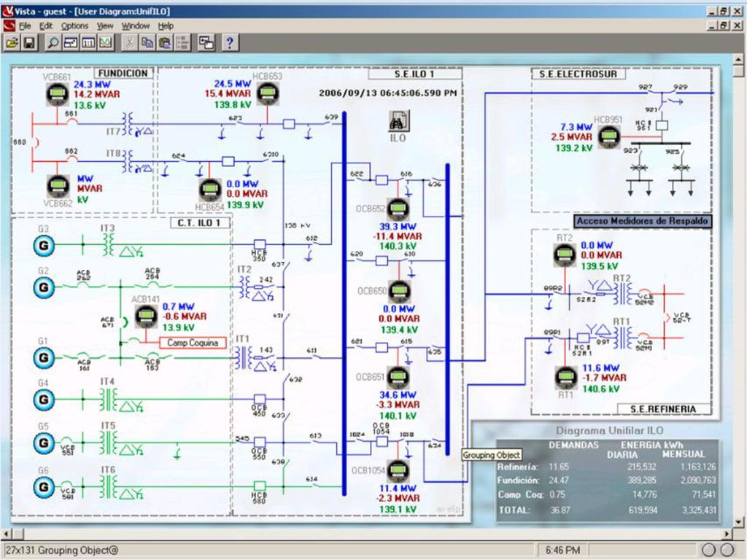This screenshot has height=560, width=747.
Task: Click the properties list toolbar icon
Action: coord(182,43)
